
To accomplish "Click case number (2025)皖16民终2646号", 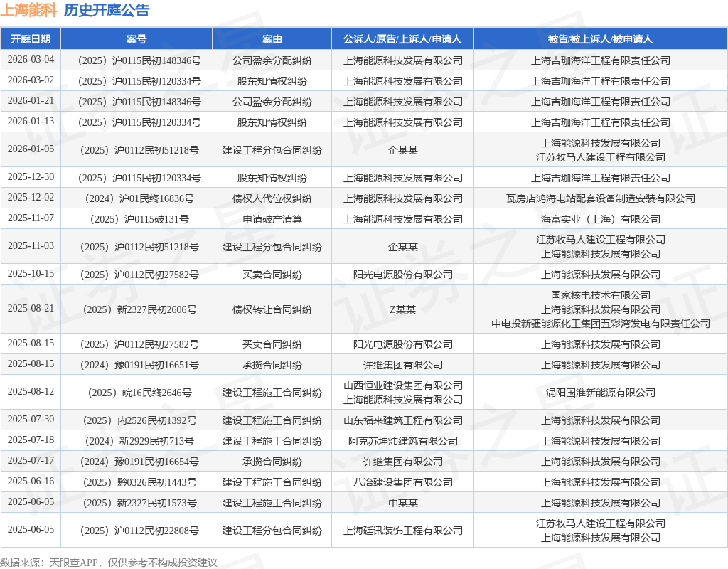I will (139, 393).
